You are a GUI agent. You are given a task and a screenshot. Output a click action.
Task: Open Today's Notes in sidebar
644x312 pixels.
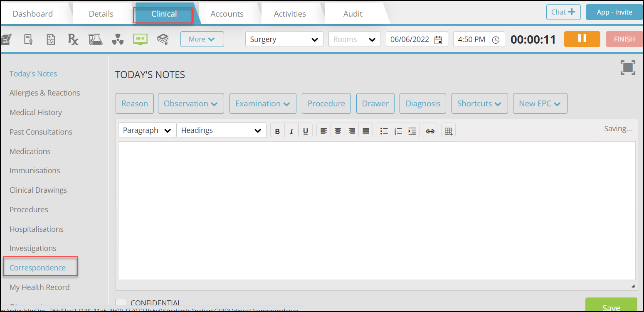33,74
